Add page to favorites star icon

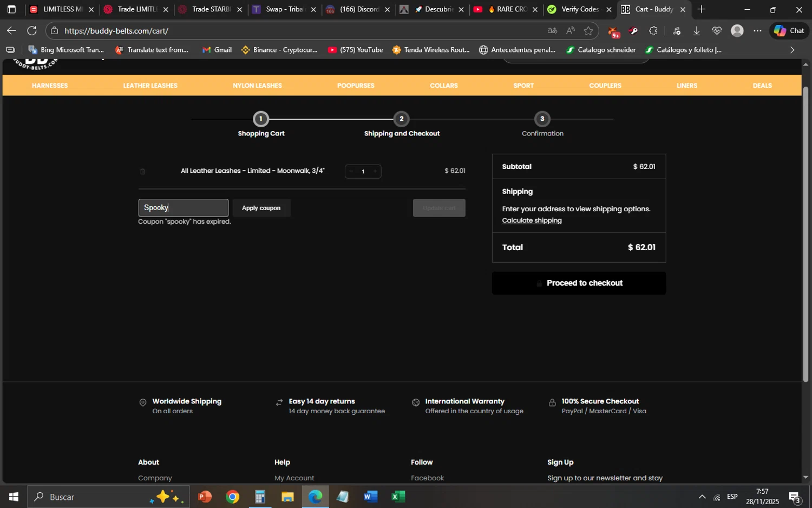point(588,31)
